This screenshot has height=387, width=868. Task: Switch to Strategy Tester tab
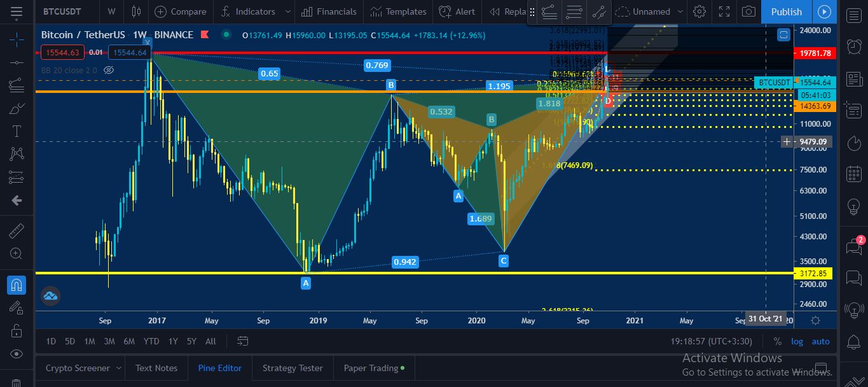point(293,368)
